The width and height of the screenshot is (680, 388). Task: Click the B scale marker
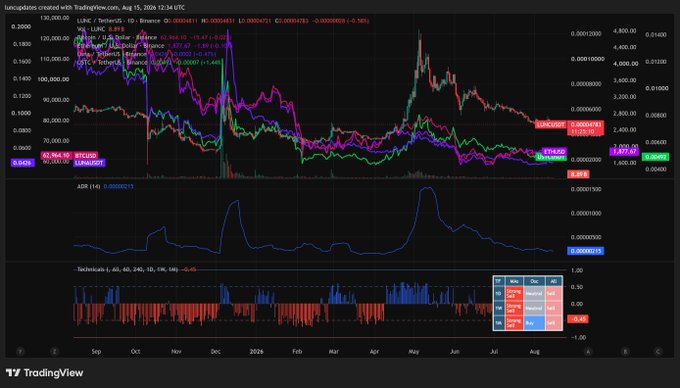click(x=625, y=352)
